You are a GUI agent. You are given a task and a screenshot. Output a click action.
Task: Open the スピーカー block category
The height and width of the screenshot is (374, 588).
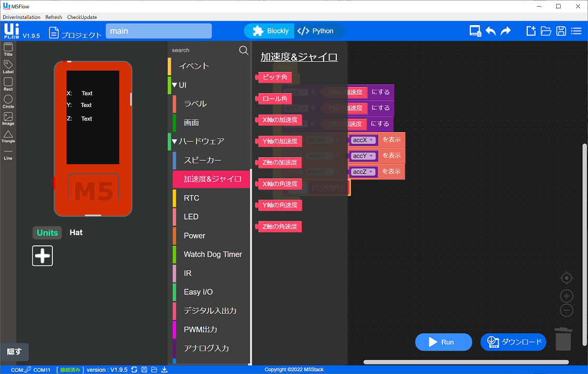(211, 160)
